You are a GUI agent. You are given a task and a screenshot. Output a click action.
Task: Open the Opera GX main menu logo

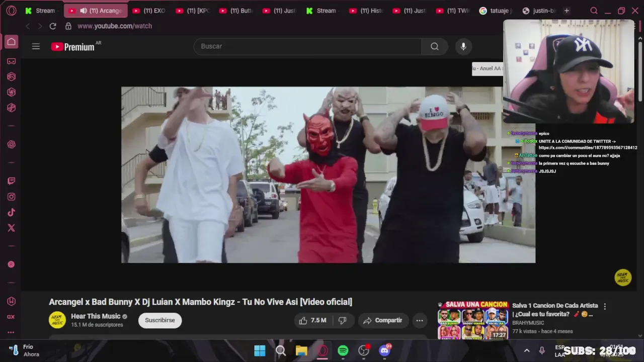coord(11,11)
